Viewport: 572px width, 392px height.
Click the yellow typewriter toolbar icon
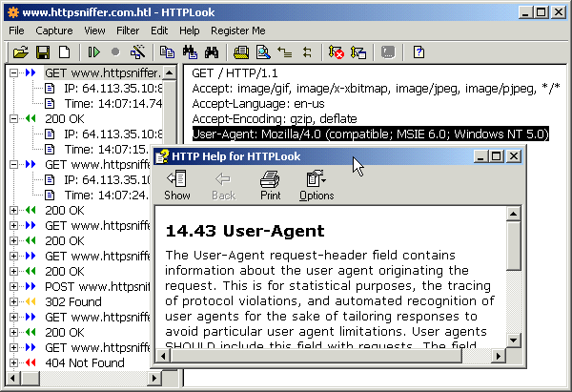[241, 52]
